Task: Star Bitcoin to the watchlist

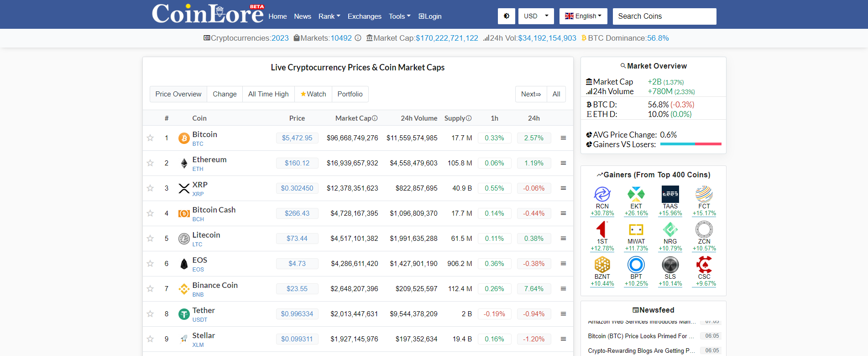Action: point(150,138)
